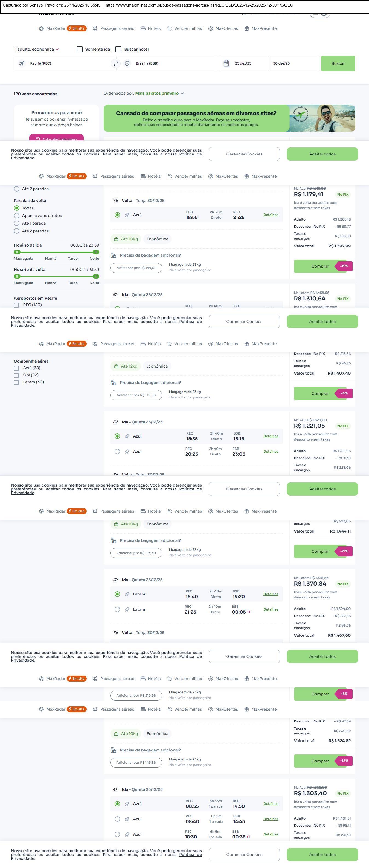Select Apenas voos diretos for return
This screenshot has width=369, height=868.
click(x=16, y=216)
